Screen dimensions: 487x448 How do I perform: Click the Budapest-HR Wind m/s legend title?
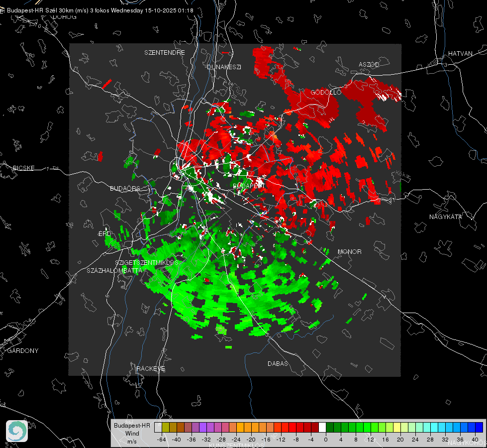click(x=132, y=434)
